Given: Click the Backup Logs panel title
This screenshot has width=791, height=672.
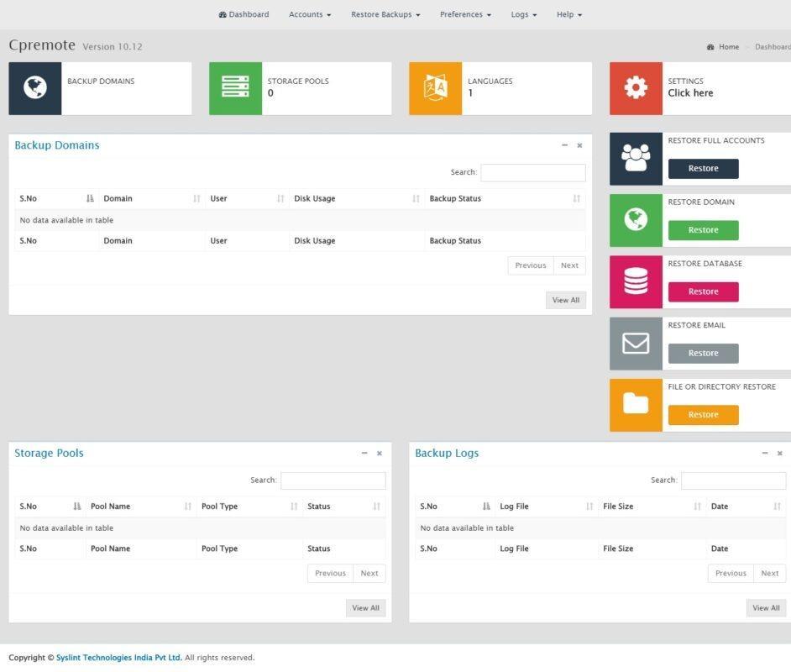Looking at the screenshot, I should [447, 453].
